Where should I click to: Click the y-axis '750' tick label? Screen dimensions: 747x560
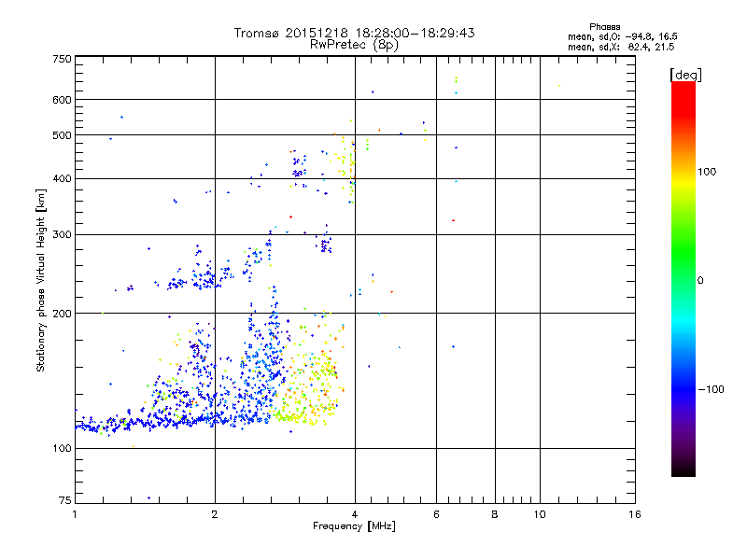coord(62,59)
